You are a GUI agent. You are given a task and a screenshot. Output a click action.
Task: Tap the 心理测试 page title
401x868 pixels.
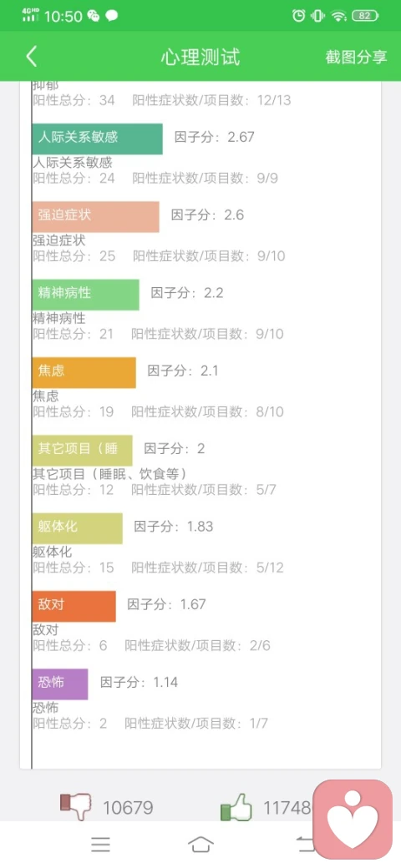200,57
